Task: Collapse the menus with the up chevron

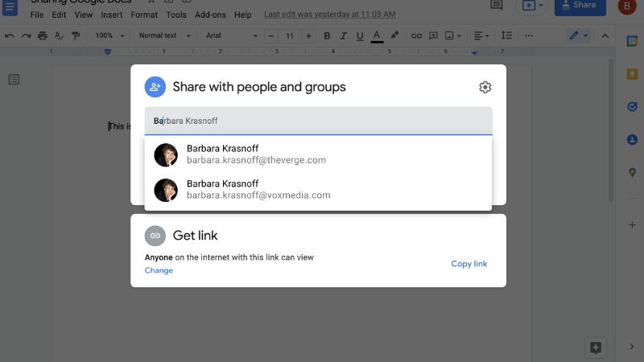Action: (x=605, y=35)
